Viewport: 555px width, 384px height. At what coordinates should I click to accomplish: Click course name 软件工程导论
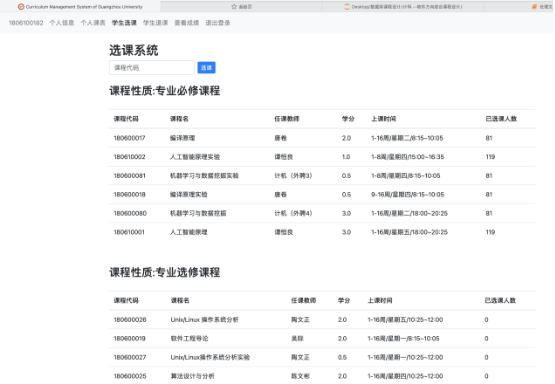pos(189,338)
